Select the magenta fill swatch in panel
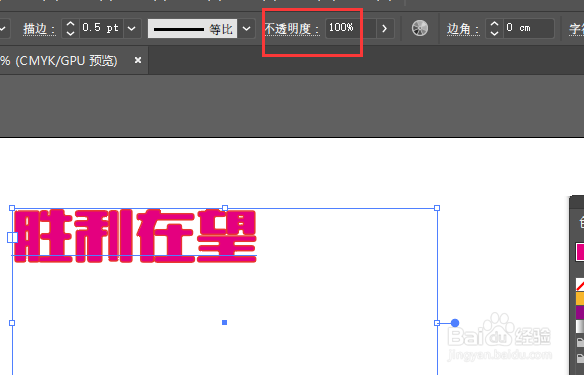584x375 pixels. [x=580, y=252]
